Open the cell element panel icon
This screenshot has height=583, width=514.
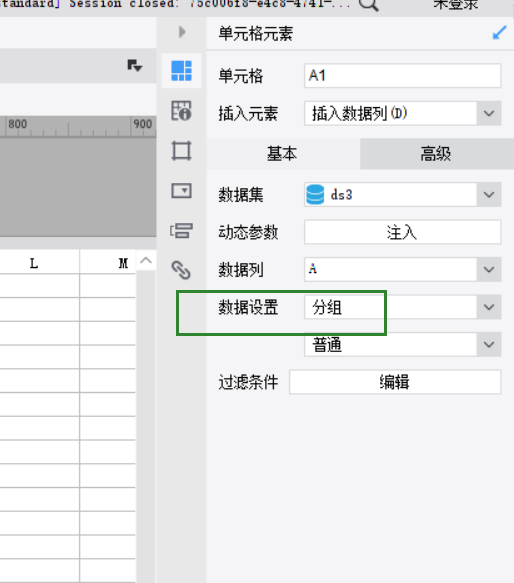[x=181, y=71]
